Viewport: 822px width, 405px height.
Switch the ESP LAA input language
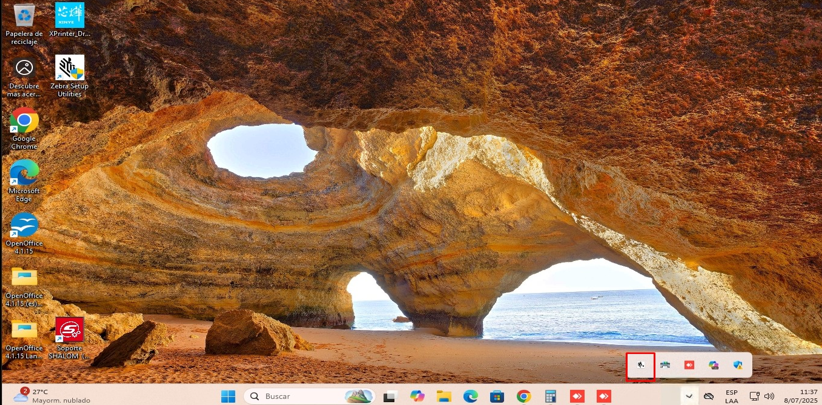(731, 396)
